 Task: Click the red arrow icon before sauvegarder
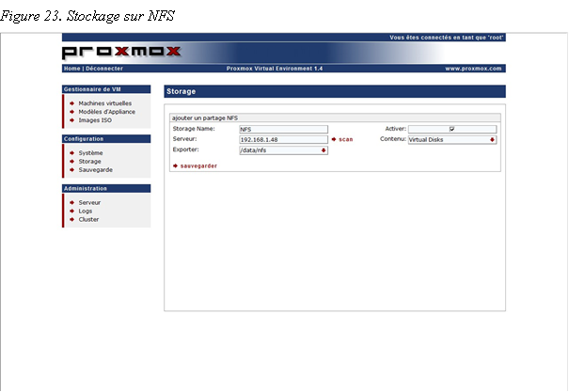(x=175, y=165)
